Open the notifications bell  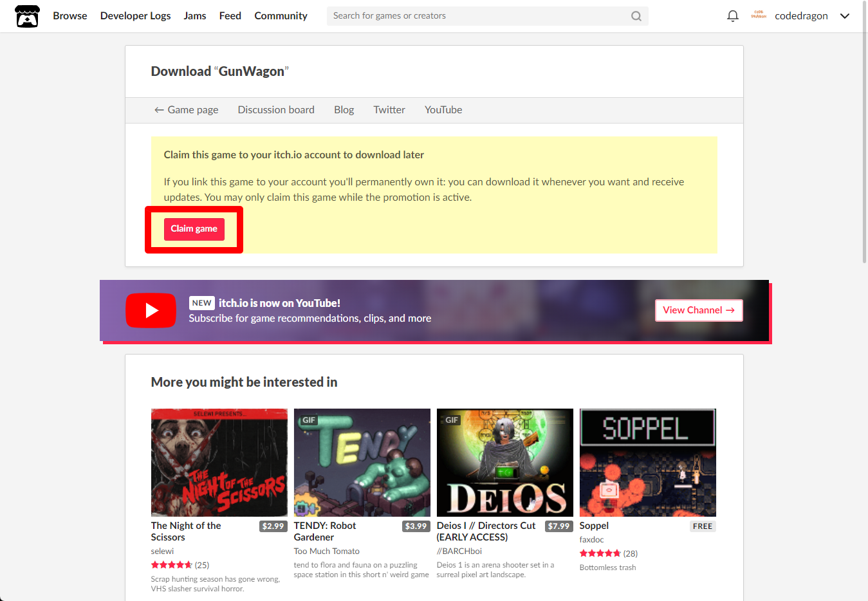732,16
